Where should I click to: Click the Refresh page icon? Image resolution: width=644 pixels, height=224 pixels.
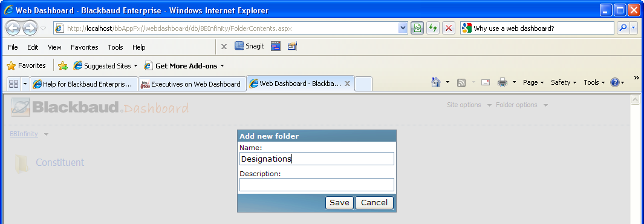click(432, 28)
